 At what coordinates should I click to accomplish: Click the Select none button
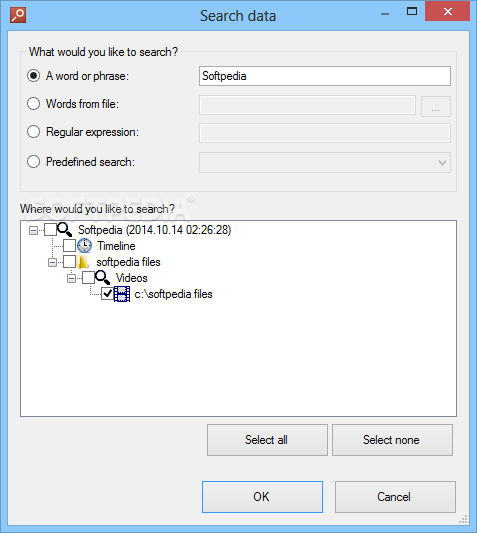392,440
